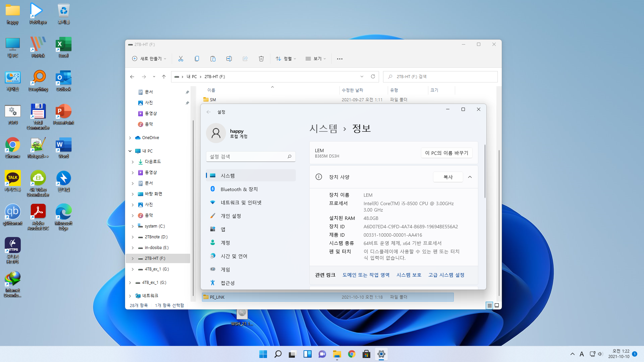Click the Delete trash icon in Explorer toolbar
The width and height of the screenshot is (644, 362).
coord(261,59)
